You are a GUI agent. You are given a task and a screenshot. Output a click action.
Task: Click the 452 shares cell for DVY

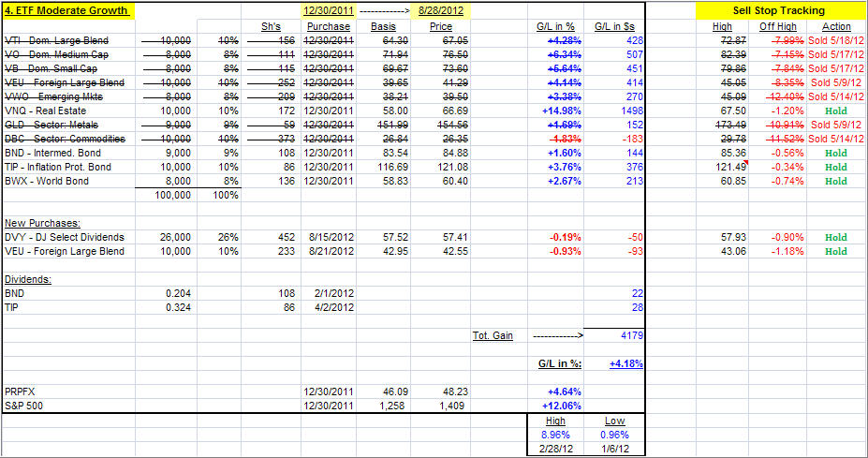pyautogui.click(x=271, y=237)
